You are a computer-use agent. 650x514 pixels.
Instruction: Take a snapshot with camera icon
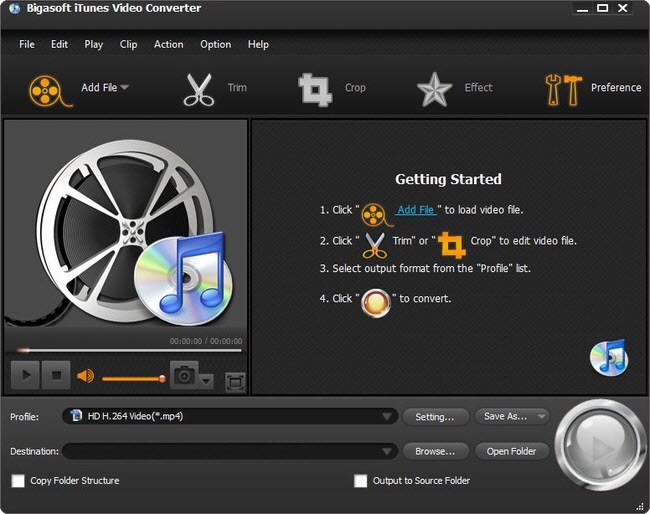184,375
